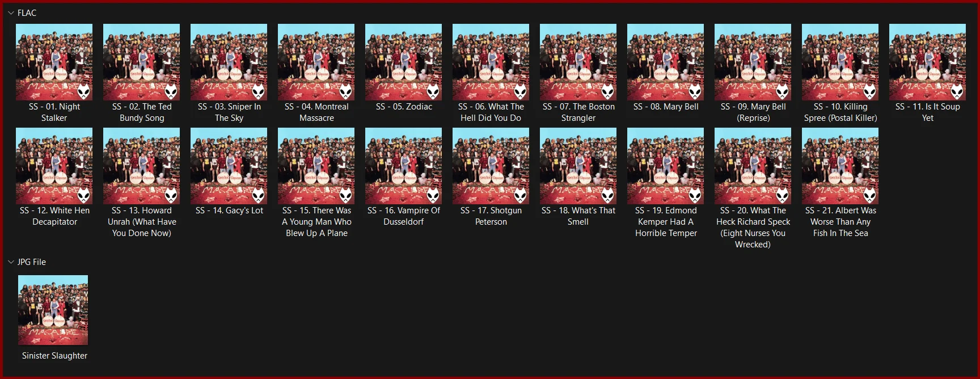Select 'SS - 15. There Was A Young Man' thumbnail
The width and height of the screenshot is (980, 379).
[x=316, y=166]
